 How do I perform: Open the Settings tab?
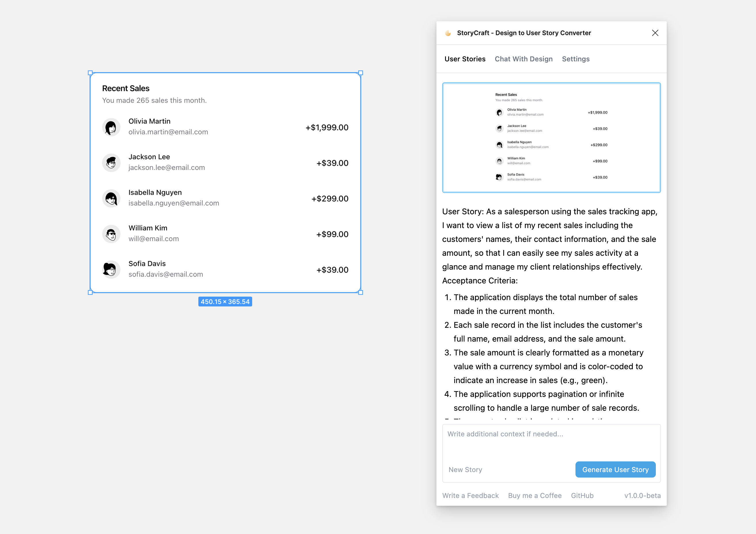[575, 59]
